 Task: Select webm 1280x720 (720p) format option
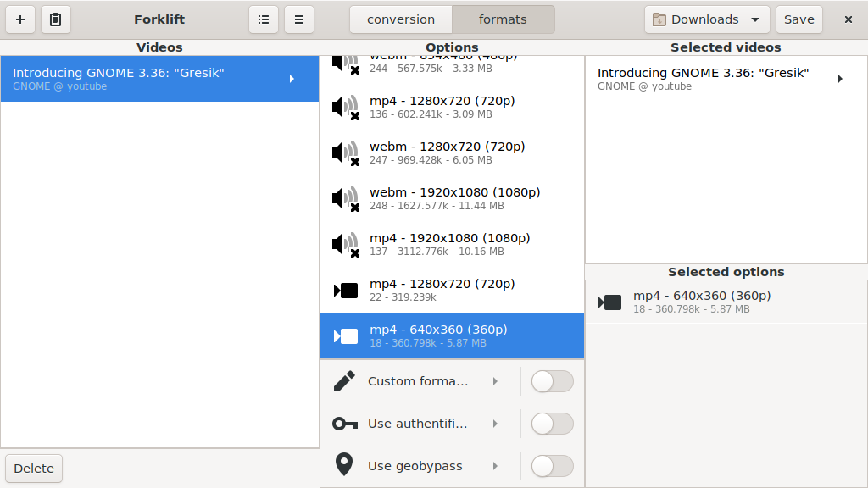(x=452, y=152)
